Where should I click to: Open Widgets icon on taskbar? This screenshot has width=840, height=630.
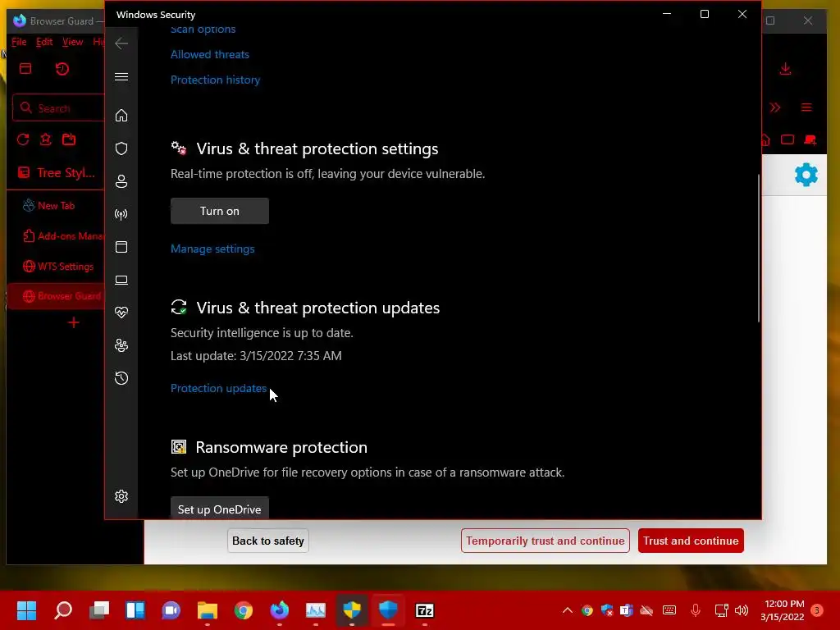pos(135,610)
